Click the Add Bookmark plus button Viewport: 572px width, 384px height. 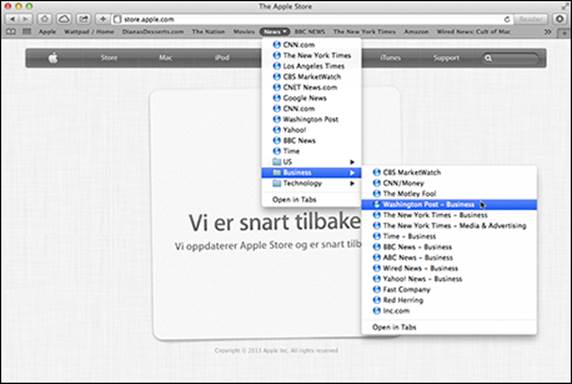pos(103,19)
